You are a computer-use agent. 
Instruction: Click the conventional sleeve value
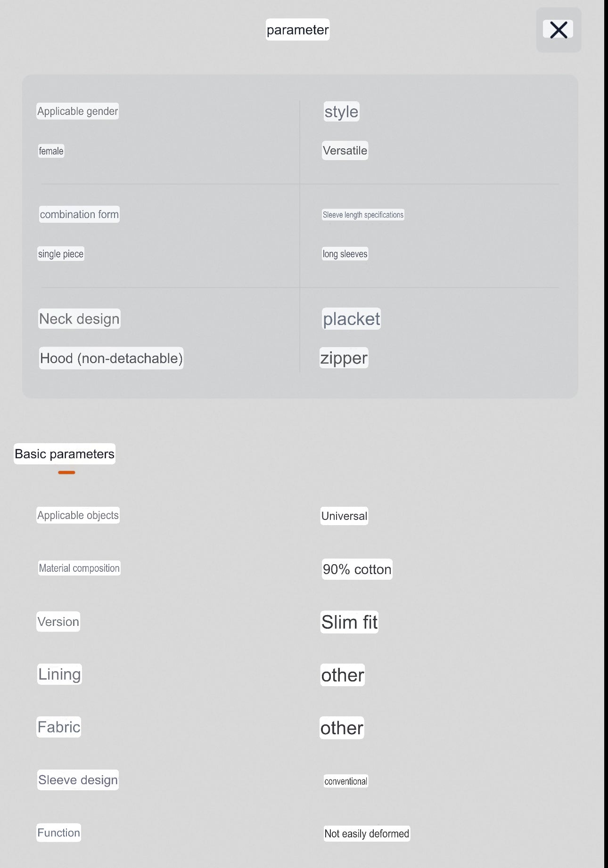(345, 781)
